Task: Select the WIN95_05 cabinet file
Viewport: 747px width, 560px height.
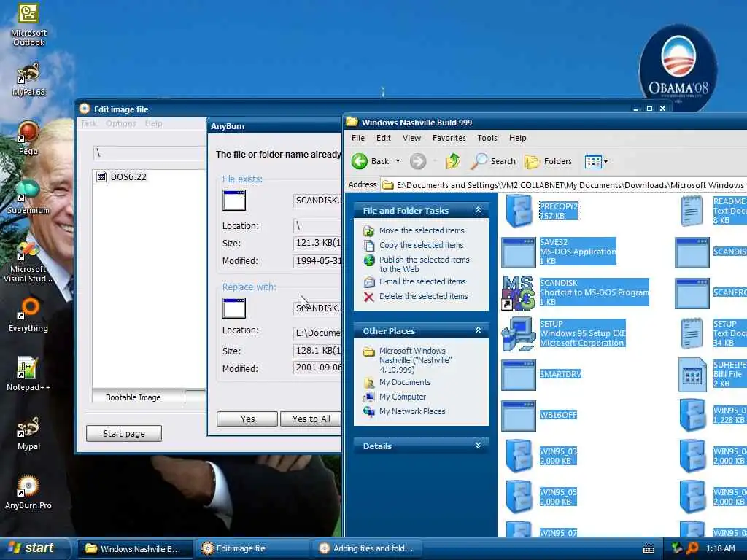Action: click(x=541, y=497)
